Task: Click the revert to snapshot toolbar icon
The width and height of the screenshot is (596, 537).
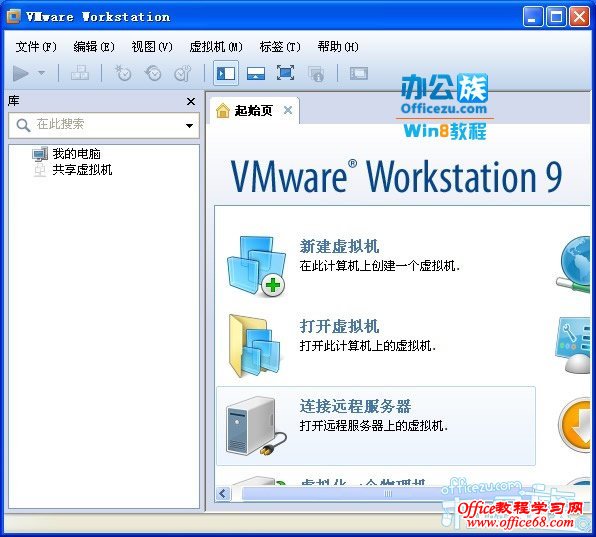Action: pyautogui.click(x=153, y=73)
